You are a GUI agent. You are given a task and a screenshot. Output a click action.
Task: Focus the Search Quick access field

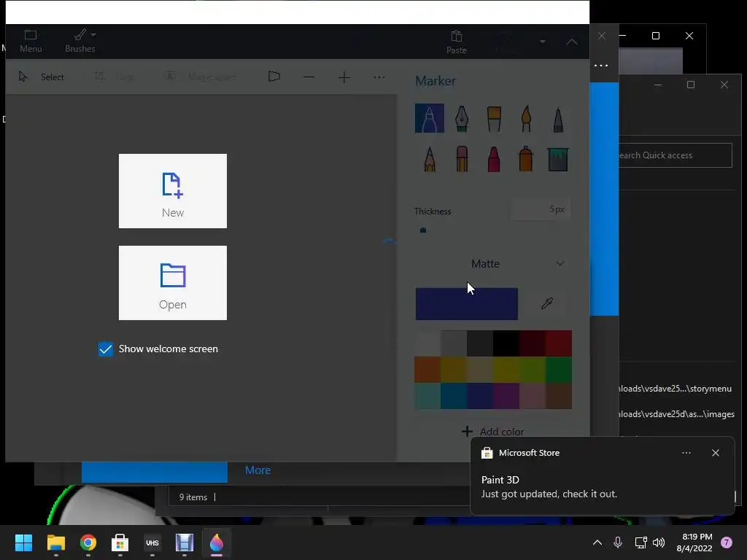click(x=675, y=155)
